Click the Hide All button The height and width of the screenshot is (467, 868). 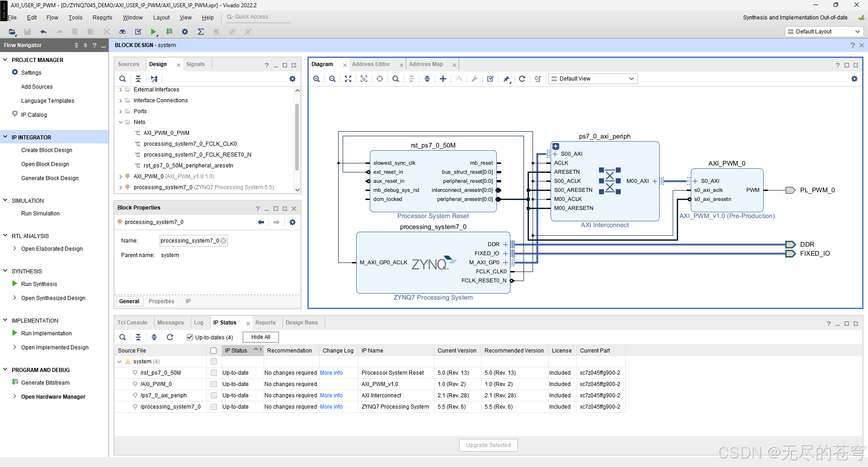261,337
